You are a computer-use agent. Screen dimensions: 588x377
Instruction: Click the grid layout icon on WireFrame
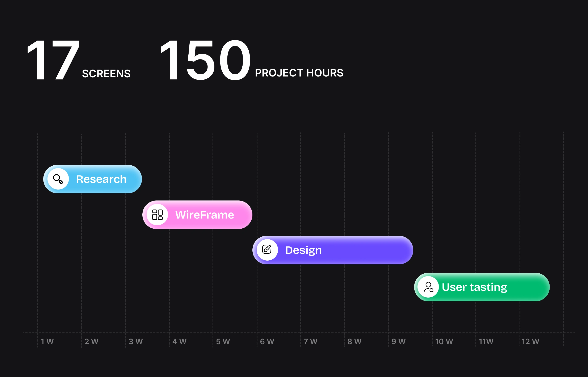(x=157, y=215)
